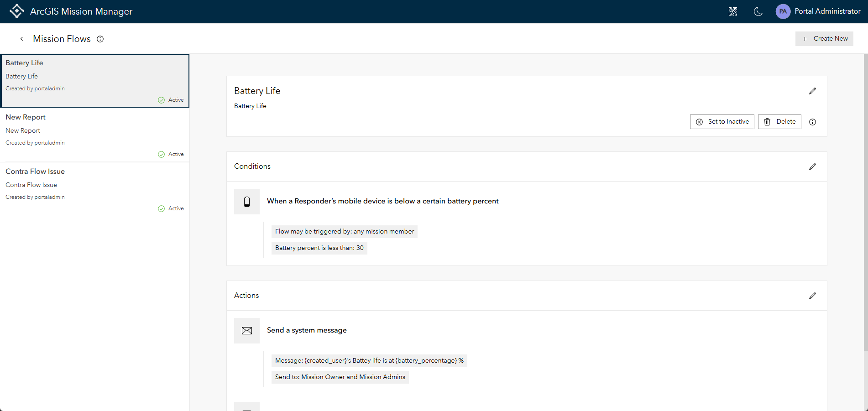Click the info icon beside the Delete button
This screenshot has height=411, width=868.
pos(812,122)
